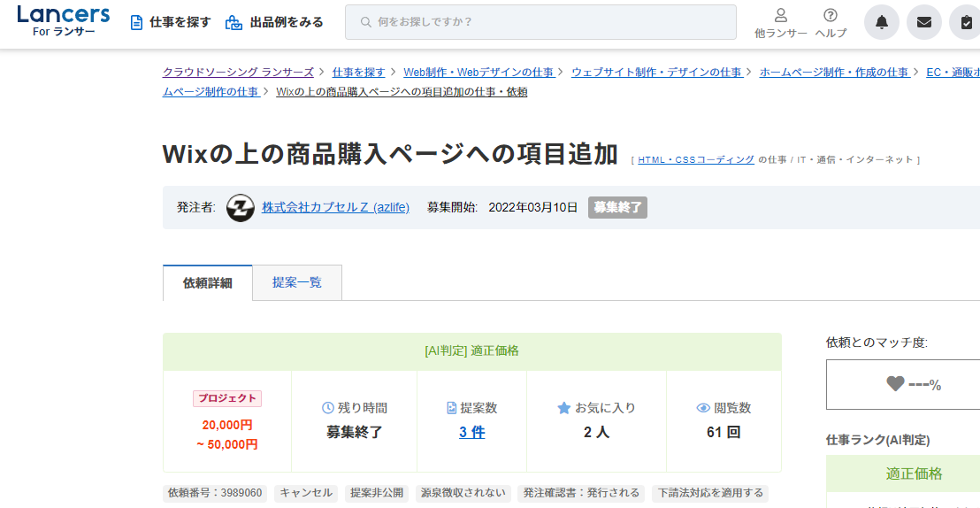The image size is (980, 508).
Task: Follow breadcrumb ホームページ制作・作成の仕事
Action: 834,72
